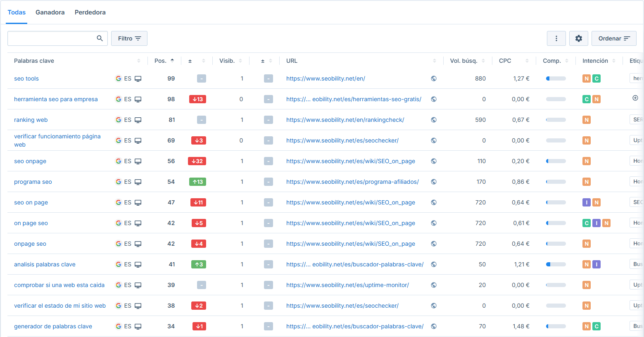Viewport: 644px width, 337px height.
Task: Sort by Intención column header
Action: click(x=599, y=61)
